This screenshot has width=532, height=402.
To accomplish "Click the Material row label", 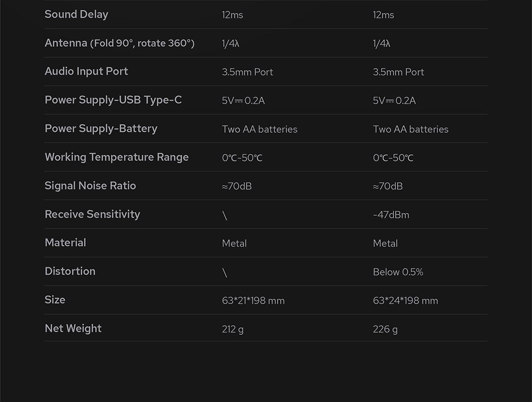I will (66, 243).
